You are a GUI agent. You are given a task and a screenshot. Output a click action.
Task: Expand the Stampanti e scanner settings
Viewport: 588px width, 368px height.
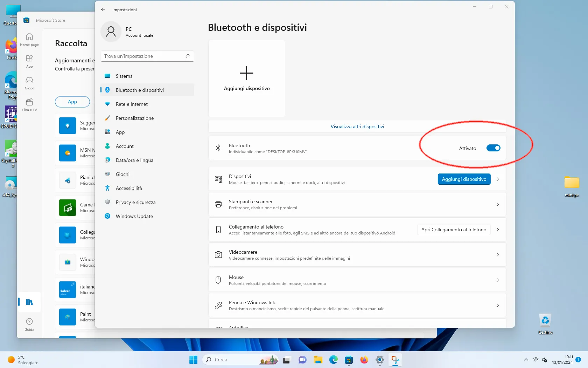498,204
